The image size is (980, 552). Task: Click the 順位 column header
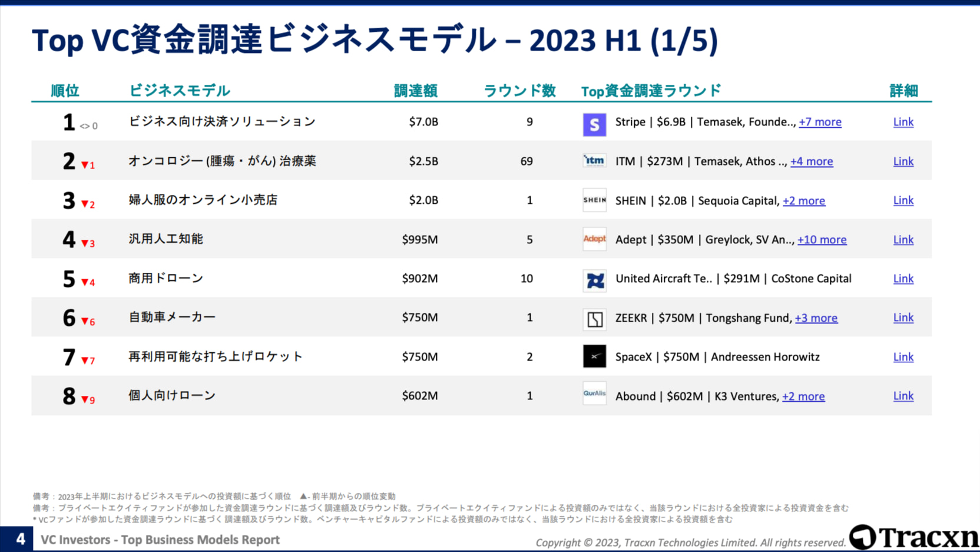click(65, 91)
